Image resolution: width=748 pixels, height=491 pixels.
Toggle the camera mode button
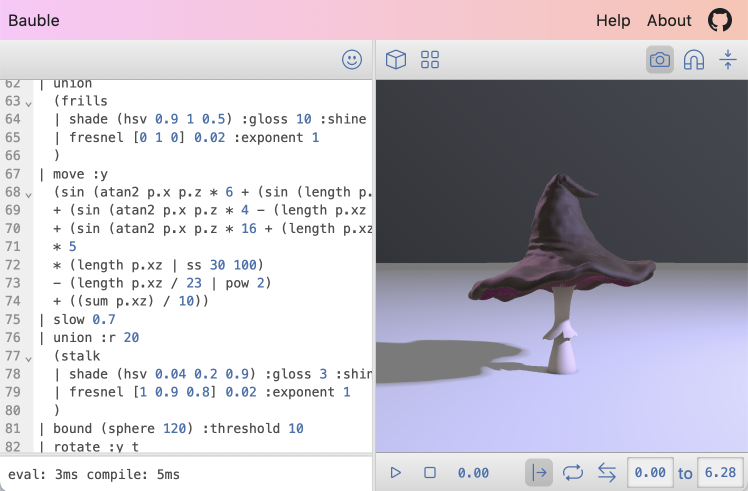660,60
